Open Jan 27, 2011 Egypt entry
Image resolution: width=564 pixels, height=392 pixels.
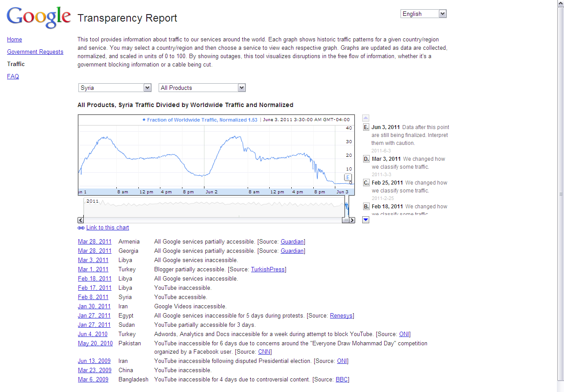click(94, 315)
